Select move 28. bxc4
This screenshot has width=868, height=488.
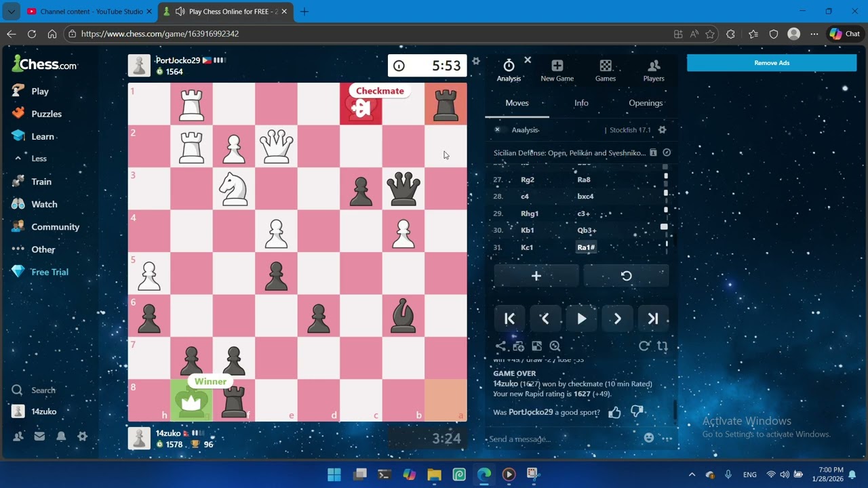coord(585,197)
